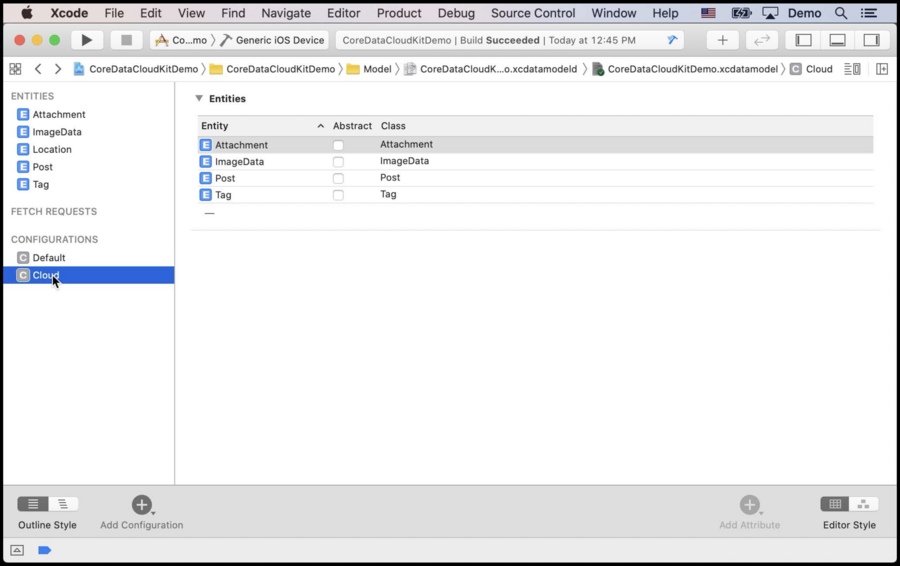Check Abstract for ImageData entity
The image size is (900, 566).
(x=338, y=162)
